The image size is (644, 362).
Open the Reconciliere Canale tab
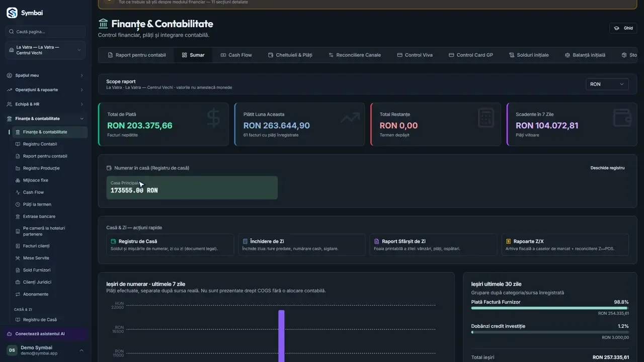tap(355, 55)
